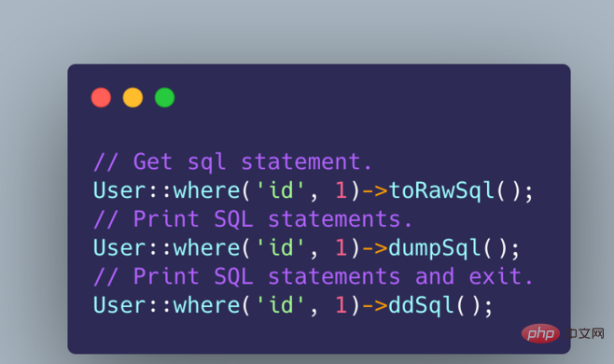Viewport: 614px width, 364px height.
Task: Click the yellow minimize dot
Action: 133,98
